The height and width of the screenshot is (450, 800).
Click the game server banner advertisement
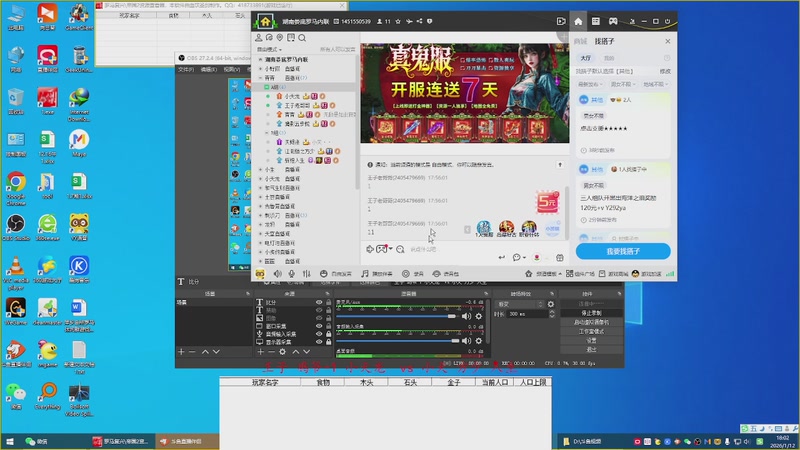[x=465, y=93]
